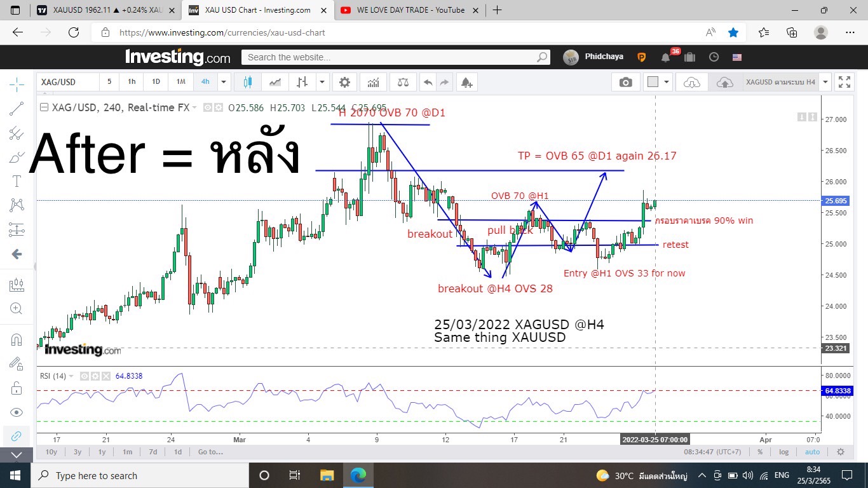868x488 pixels.
Task: Edit the XAG/USD symbol field
Action: coord(69,82)
